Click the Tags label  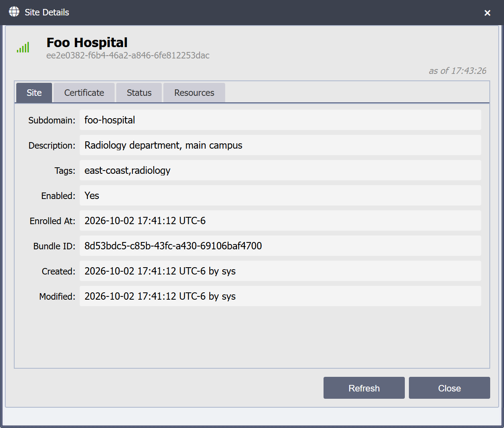65,171
